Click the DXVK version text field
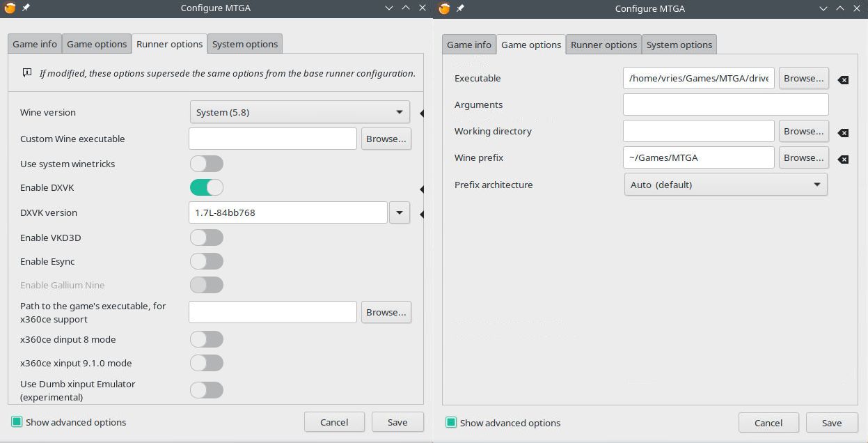This screenshot has width=868, height=443. click(288, 212)
